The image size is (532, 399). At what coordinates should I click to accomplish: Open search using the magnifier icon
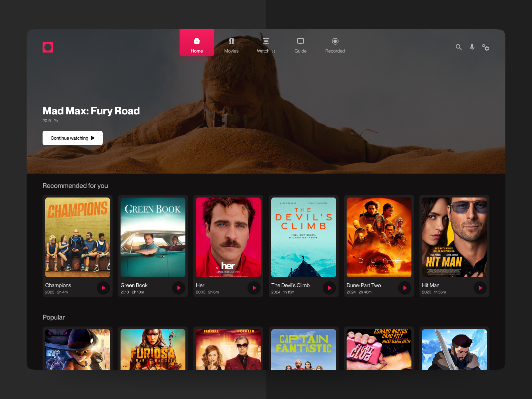tap(459, 47)
